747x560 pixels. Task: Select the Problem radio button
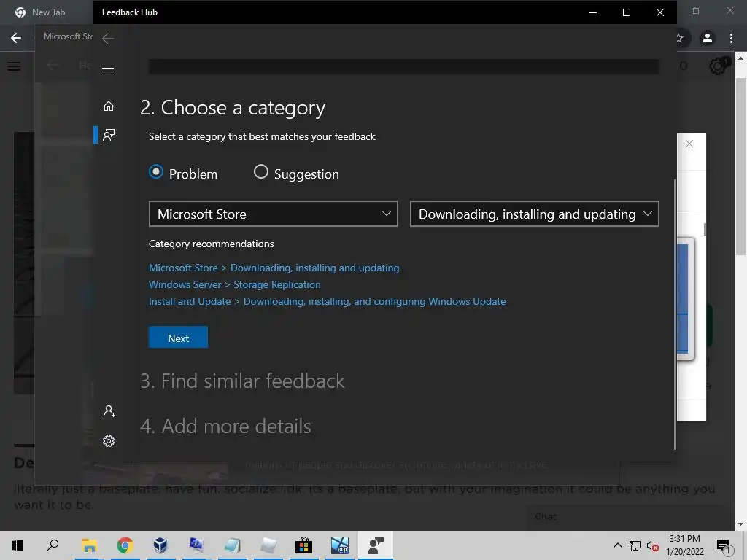click(156, 172)
